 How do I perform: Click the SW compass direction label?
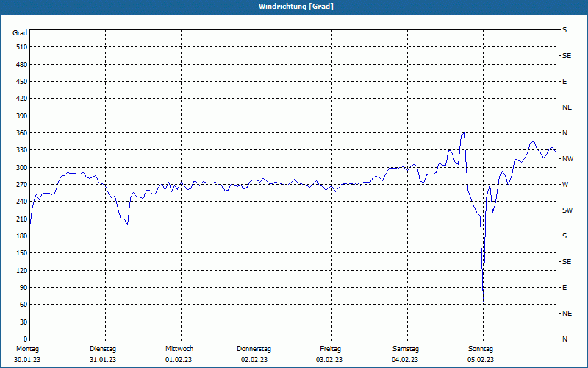pyautogui.click(x=567, y=210)
